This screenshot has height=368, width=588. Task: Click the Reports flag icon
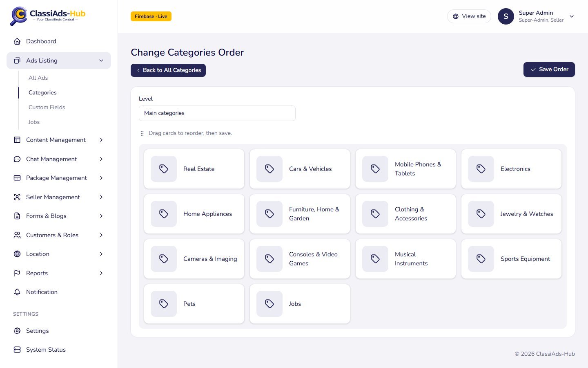17,273
